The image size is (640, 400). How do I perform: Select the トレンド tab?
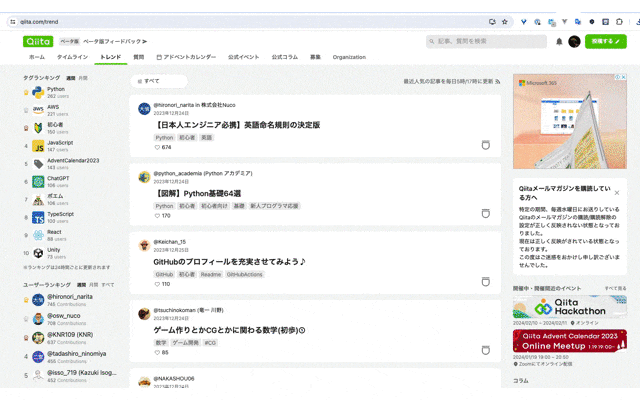pyautogui.click(x=111, y=57)
